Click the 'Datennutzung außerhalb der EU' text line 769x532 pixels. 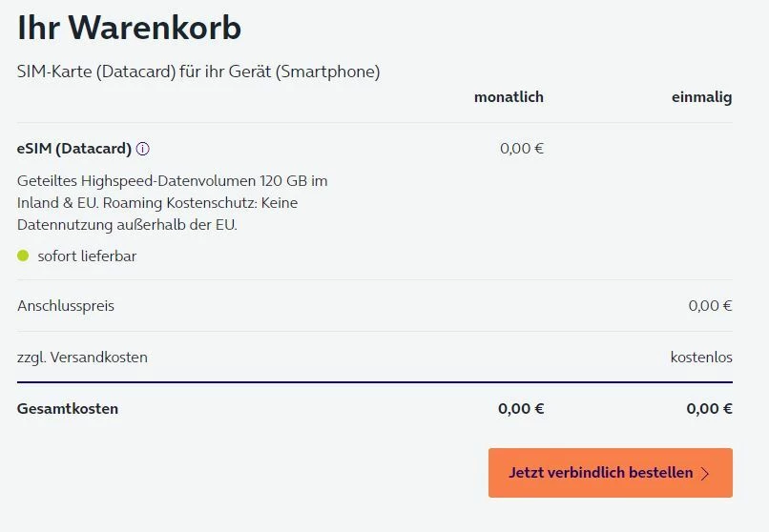pos(127,225)
